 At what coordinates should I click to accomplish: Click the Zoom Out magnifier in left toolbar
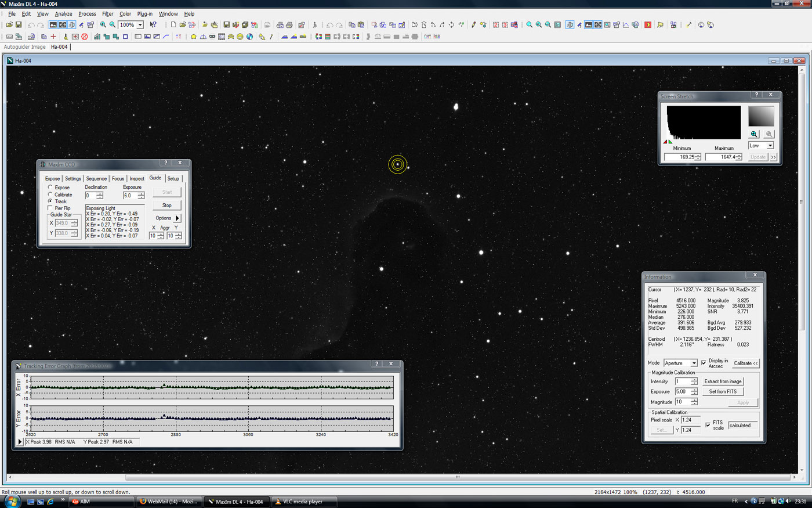112,25
